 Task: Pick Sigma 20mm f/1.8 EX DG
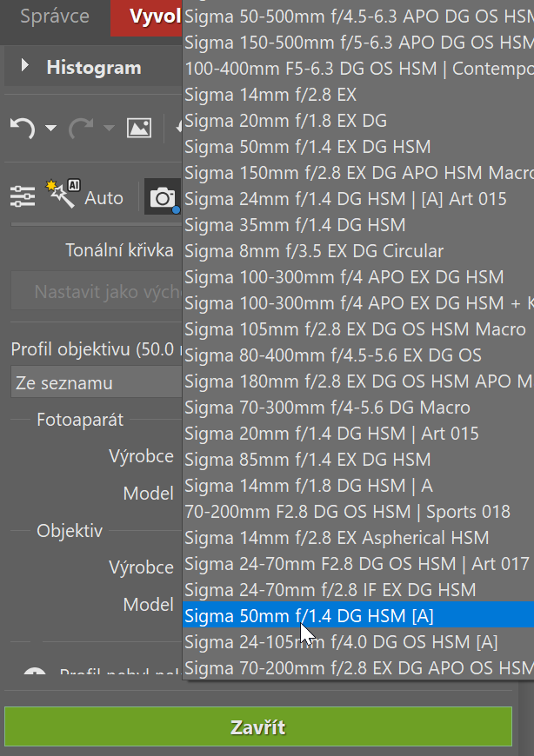286,121
